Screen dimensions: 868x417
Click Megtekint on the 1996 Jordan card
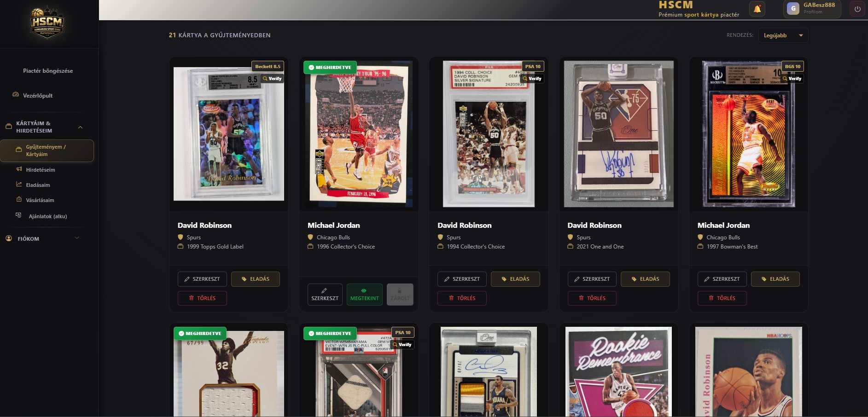tap(365, 295)
